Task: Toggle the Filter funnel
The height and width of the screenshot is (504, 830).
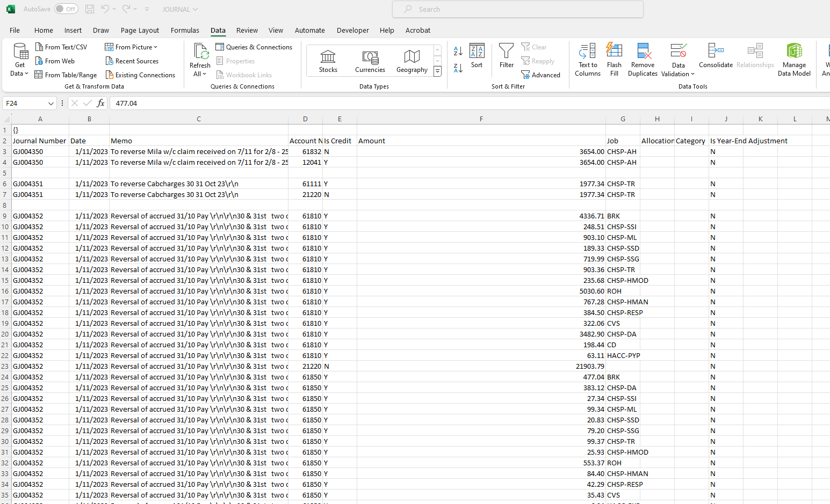Action: [507, 56]
